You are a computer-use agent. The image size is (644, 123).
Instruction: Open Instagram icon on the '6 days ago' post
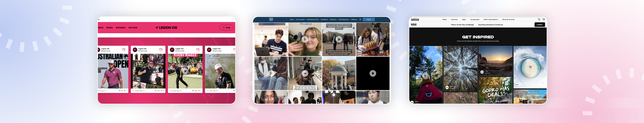[198, 50]
